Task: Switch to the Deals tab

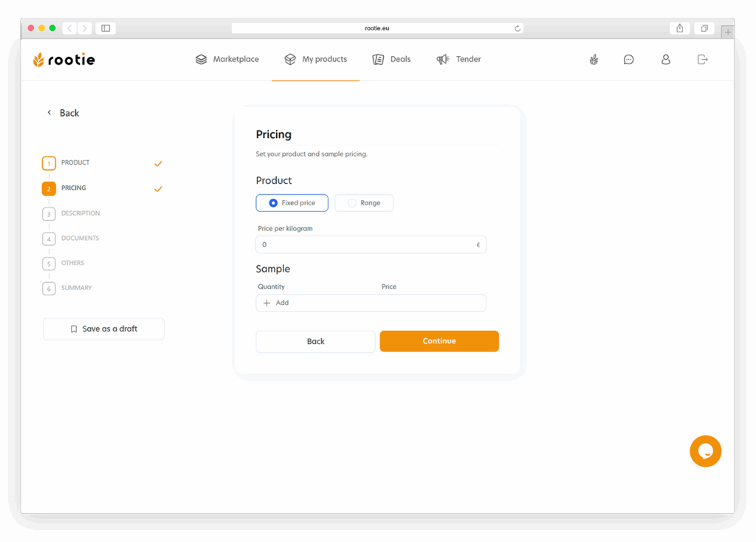Action: tap(391, 60)
